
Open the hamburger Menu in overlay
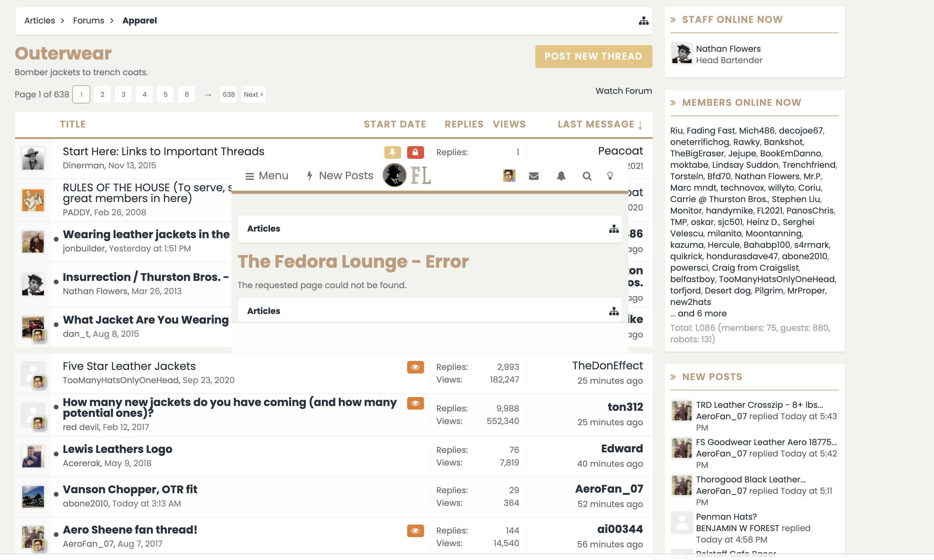point(267,176)
